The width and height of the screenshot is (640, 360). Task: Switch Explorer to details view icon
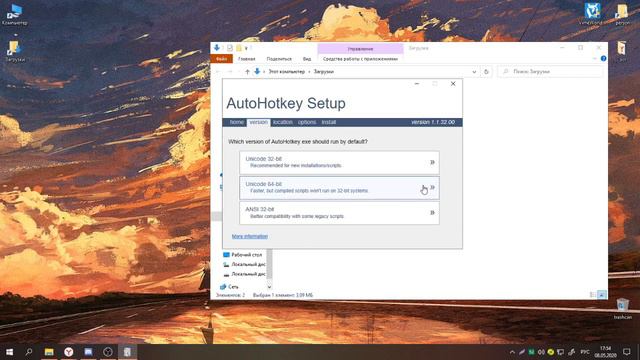coord(593,295)
